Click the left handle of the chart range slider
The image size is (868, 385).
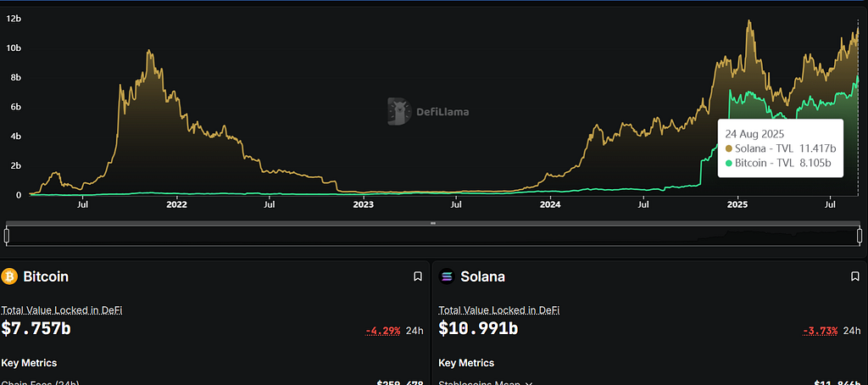[x=7, y=236]
